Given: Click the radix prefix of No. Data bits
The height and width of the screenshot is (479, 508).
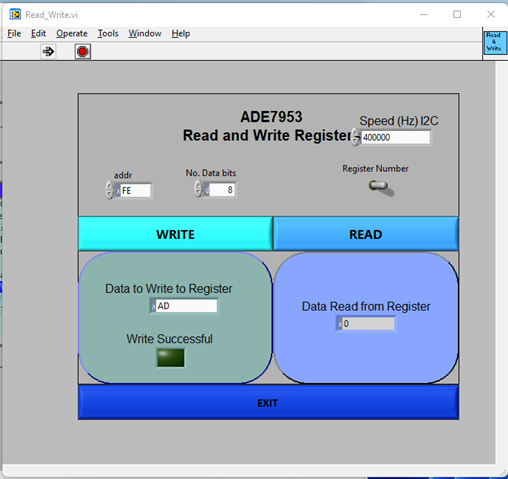Looking at the screenshot, I should pyautogui.click(x=207, y=190).
